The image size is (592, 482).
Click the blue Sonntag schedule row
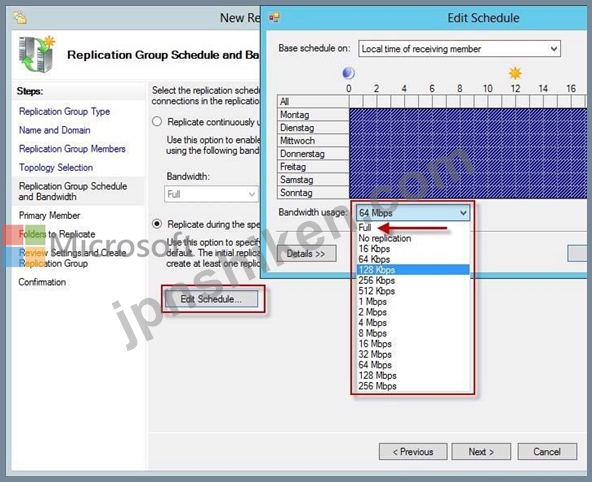click(467, 192)
